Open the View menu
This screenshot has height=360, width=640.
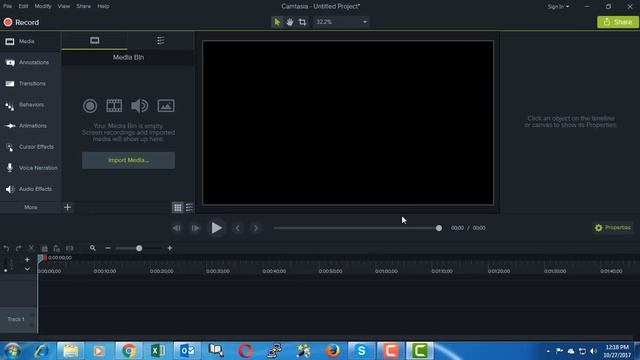[64, 6]
